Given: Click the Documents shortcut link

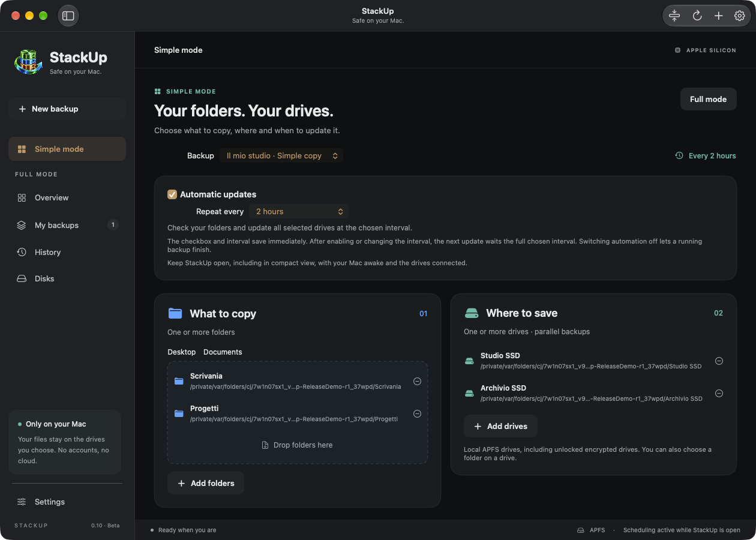Looking at the screenshot, I should coord(223,352).
